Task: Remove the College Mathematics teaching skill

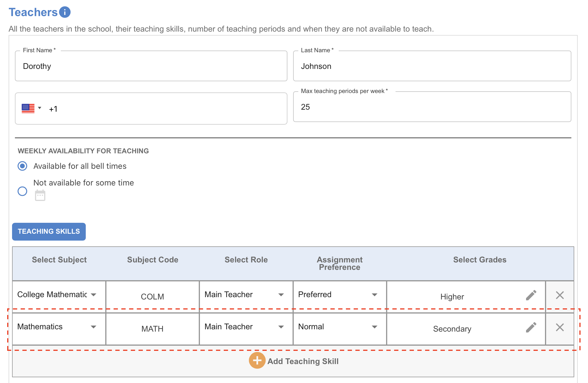Action: pos(560,295)
